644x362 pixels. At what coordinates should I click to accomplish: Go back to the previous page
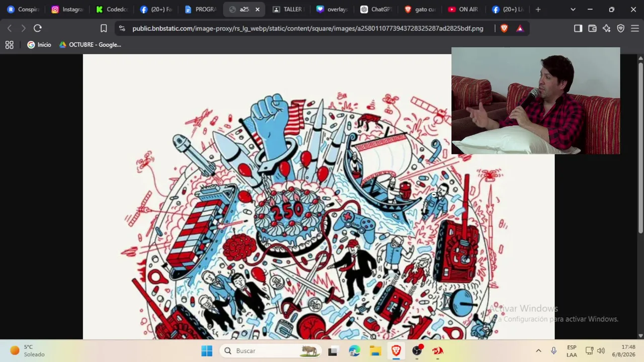click(x=10, y=28)
